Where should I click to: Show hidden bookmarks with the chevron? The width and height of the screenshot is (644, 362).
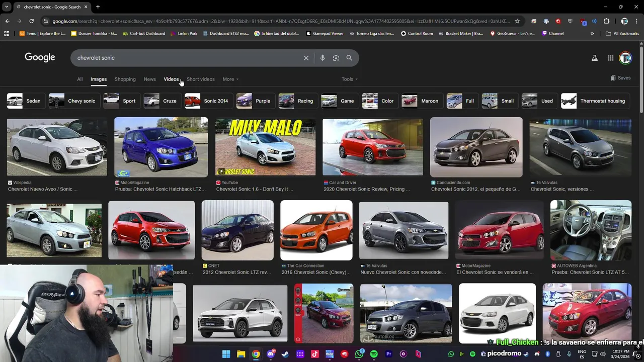tap(592, 34)
